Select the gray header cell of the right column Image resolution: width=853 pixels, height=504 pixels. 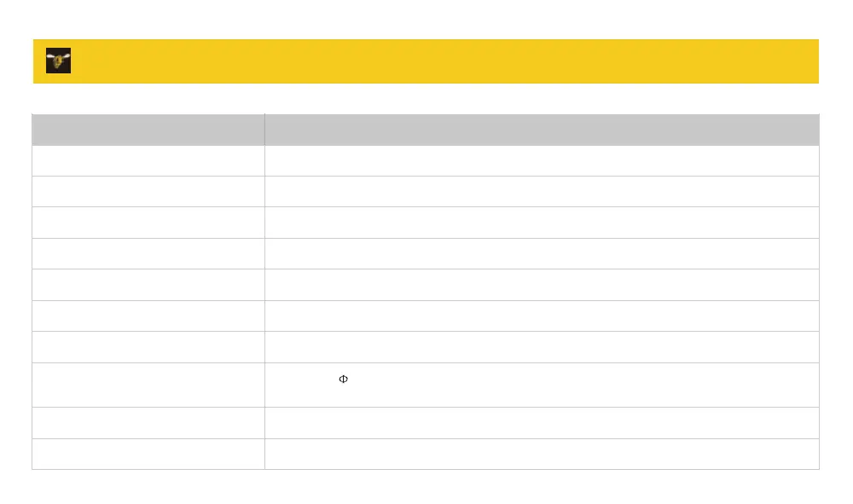542,130
